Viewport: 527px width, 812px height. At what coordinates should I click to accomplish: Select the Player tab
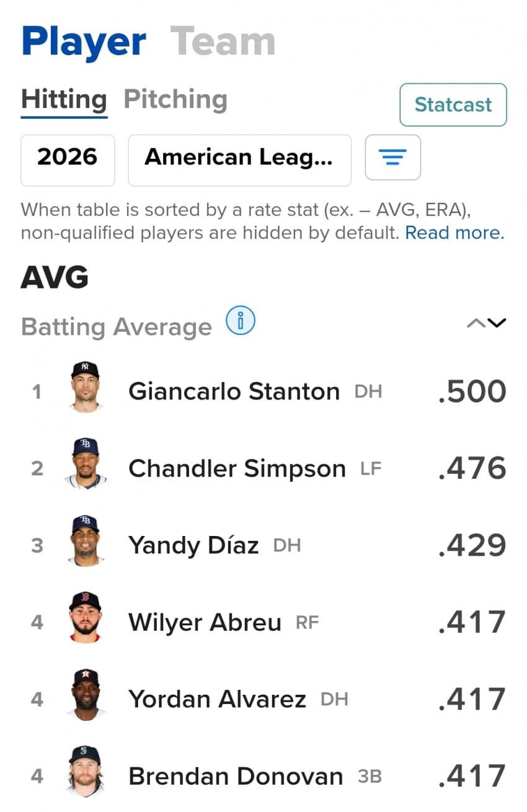(84, 42)
